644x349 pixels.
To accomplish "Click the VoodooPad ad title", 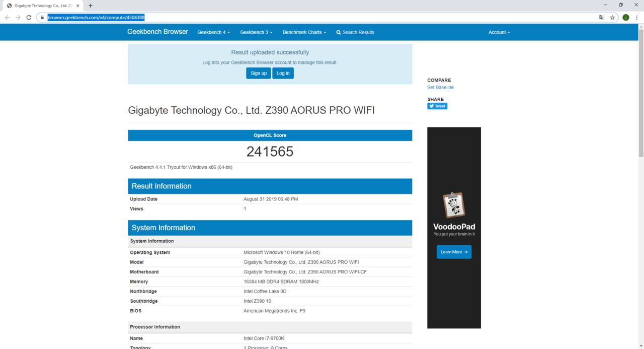I will tap(454, 227).
